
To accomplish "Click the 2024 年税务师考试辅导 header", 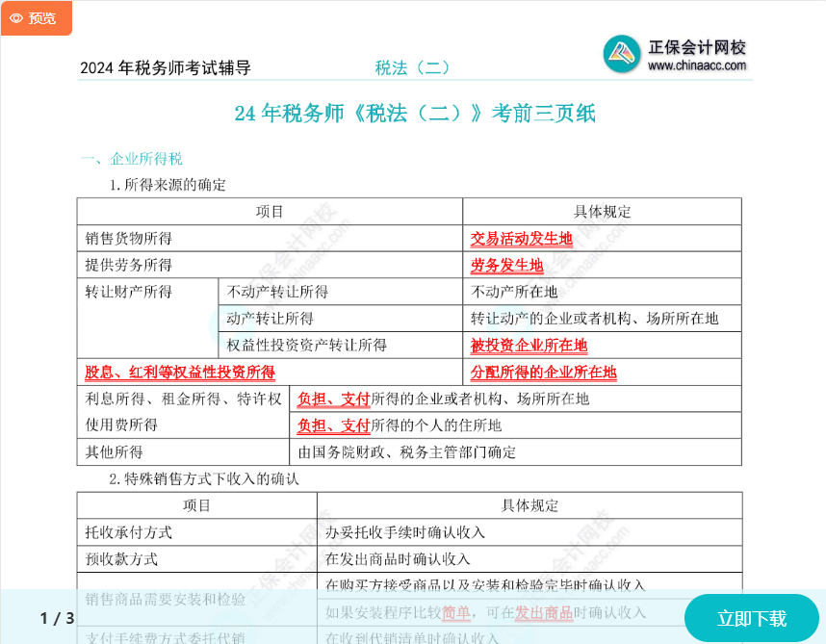I will (166, 66).
